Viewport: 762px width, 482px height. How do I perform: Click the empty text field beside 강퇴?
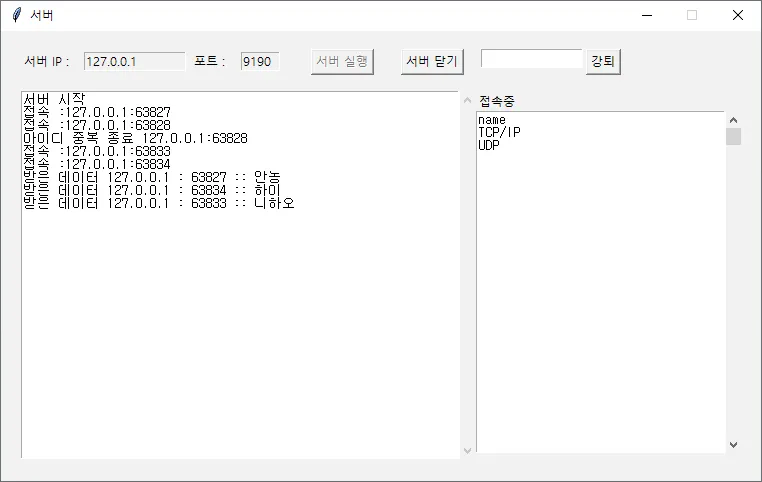point(531,59)
